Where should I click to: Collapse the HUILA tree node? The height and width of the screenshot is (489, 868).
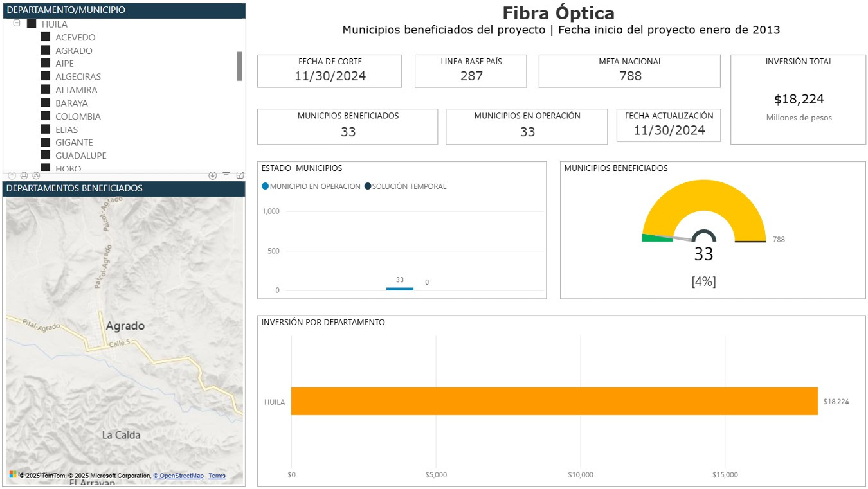(17, 23)
